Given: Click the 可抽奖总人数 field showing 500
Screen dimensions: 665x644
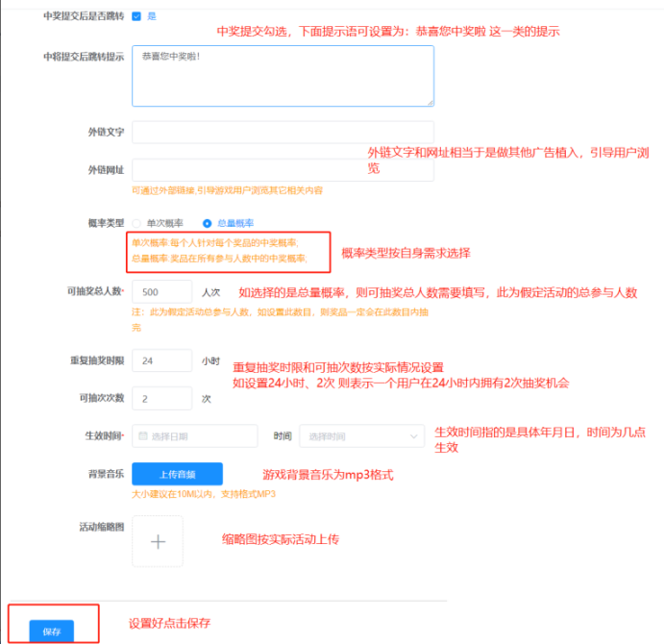Looking at the screenshot, I should point(161,291).
